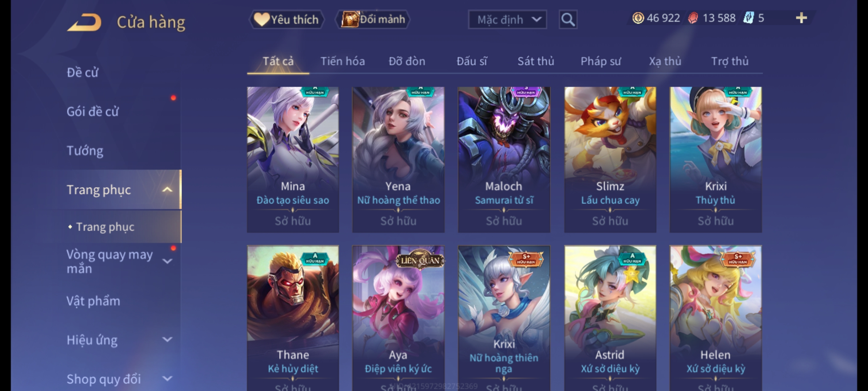Screen dimensions: 868x391
Task: Go to Tướng in the sidebar
Action: (85, 151)
